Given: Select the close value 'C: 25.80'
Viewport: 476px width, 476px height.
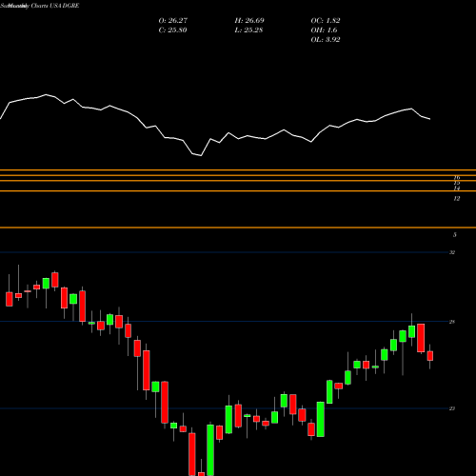Looking at the screenshot, I should [x=172, y=30].
